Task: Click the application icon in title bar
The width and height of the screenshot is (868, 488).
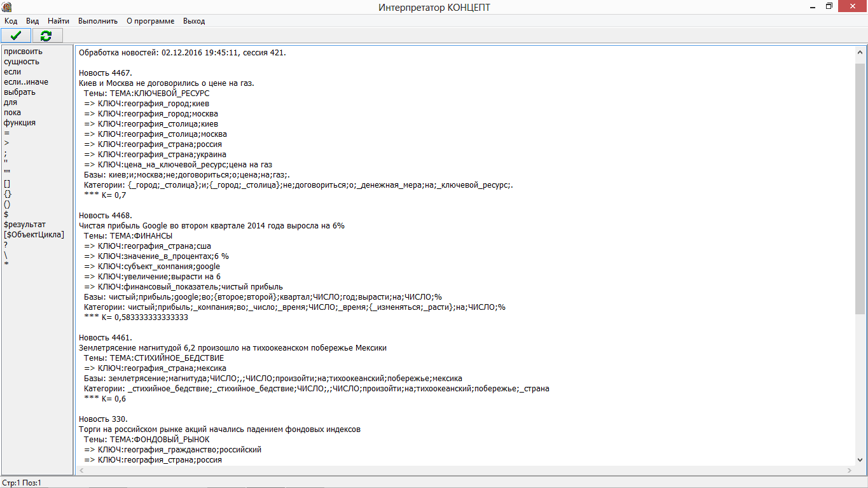Action: (x=6, y=6)
